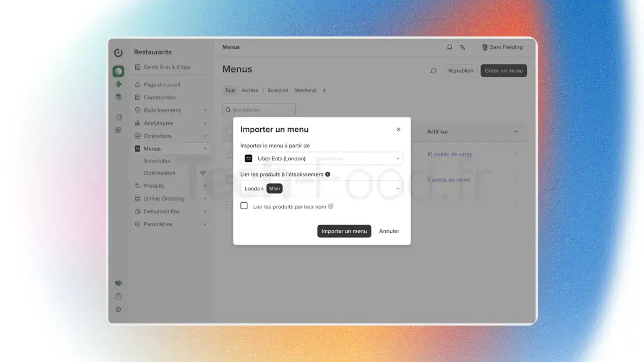Expand Analytiques section chevron
644x362 pixels.
pos(205,123)
